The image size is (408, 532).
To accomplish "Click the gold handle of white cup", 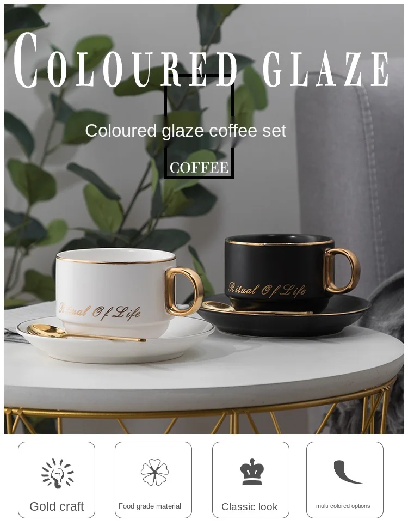I will (x=184, y=292).
